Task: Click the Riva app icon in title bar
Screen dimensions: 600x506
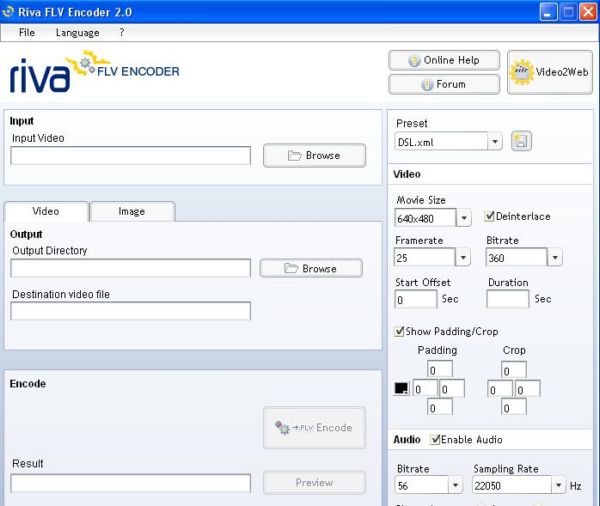Action: [8, 12]
